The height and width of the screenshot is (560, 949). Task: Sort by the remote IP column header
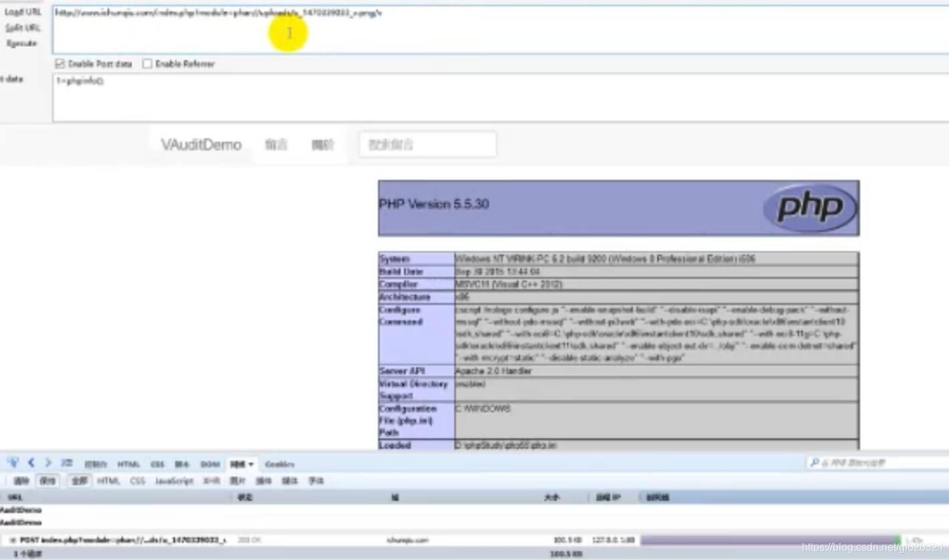(614, 498)
